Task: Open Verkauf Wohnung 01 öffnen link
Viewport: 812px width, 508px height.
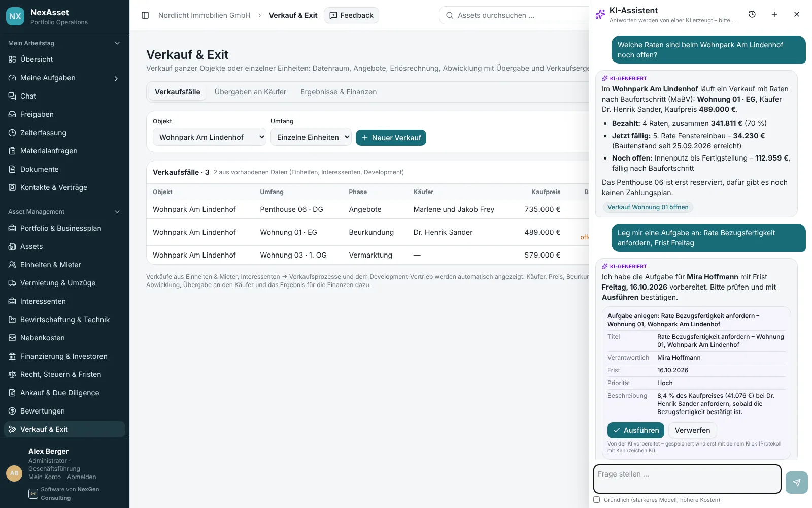Action: click(x=648, y=207)
